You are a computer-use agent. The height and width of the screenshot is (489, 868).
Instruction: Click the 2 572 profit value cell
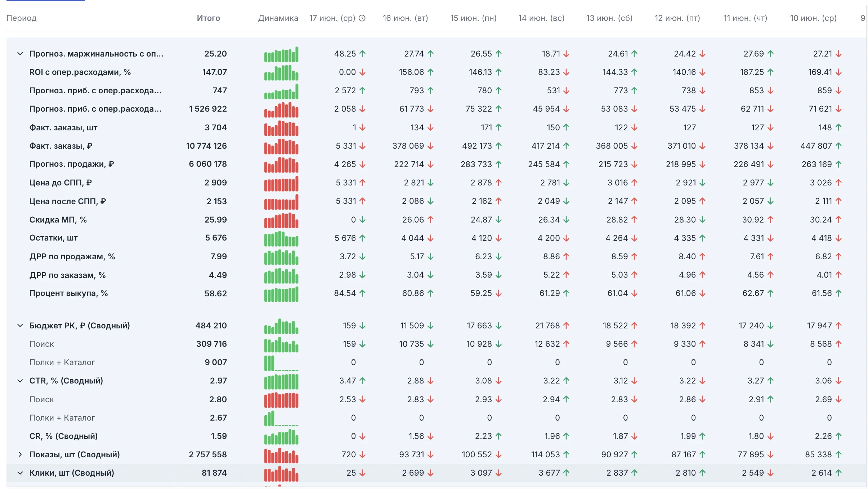coord(345,91)
